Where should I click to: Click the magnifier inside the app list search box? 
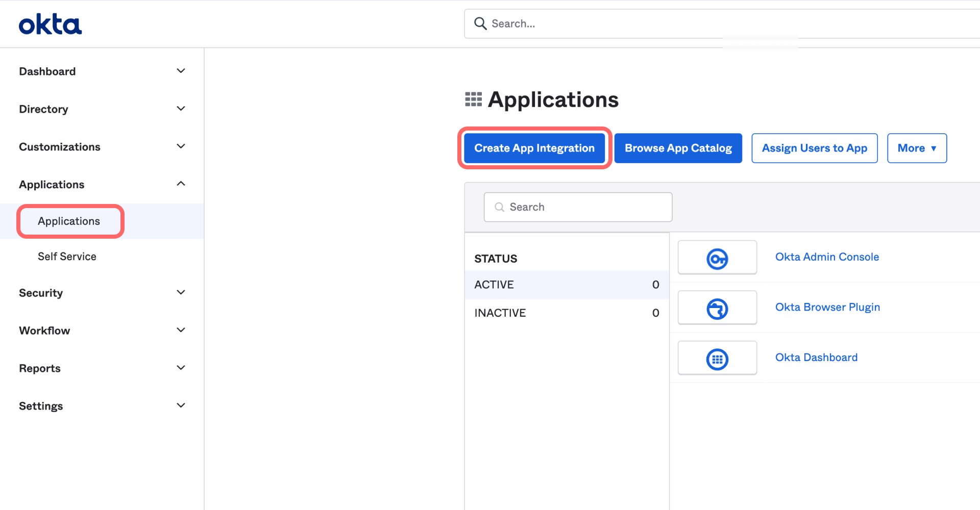pyautogui.click(x=499, y=207)
